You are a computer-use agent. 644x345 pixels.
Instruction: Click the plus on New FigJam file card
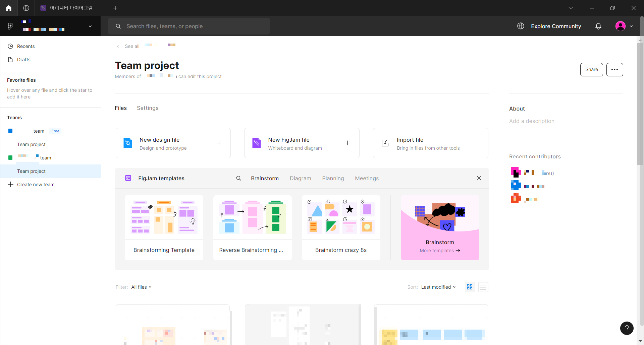[x=347, y=143]
